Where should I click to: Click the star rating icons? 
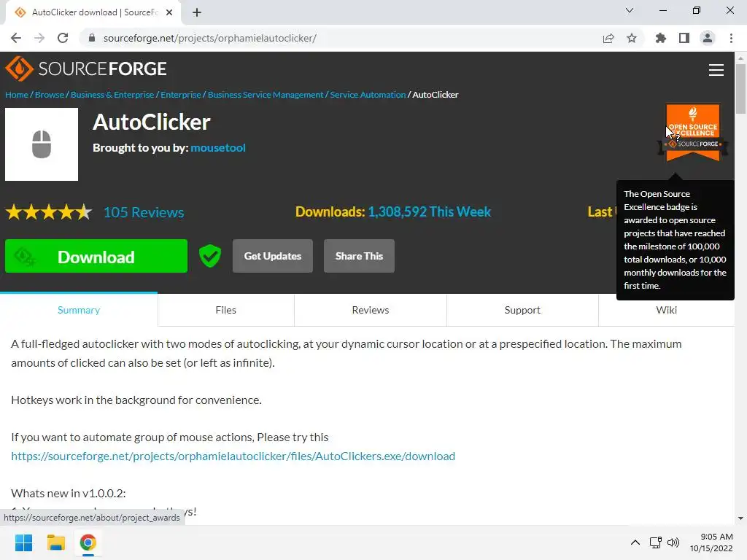(49, 212)
